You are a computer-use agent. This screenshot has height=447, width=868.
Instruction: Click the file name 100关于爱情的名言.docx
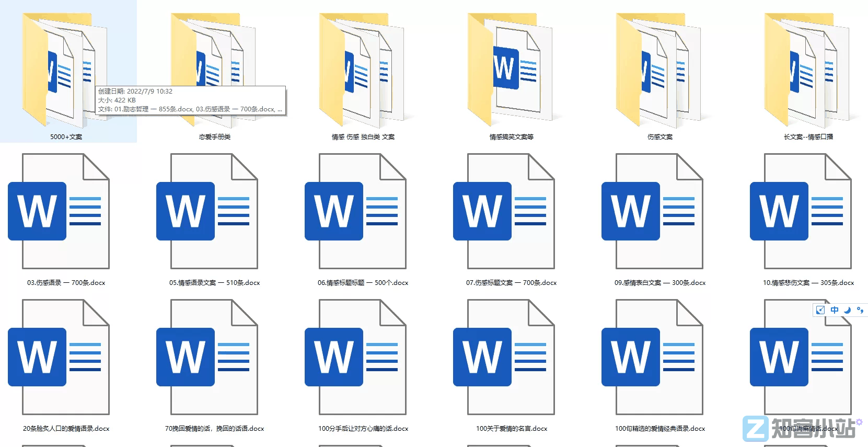coord(512,429)
